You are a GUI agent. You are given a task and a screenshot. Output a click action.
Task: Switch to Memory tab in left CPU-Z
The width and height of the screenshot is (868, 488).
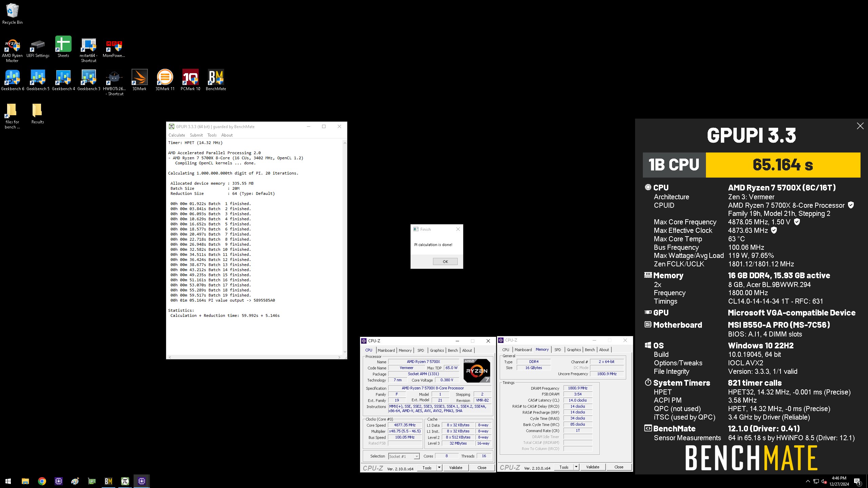[x=405, y=350]
